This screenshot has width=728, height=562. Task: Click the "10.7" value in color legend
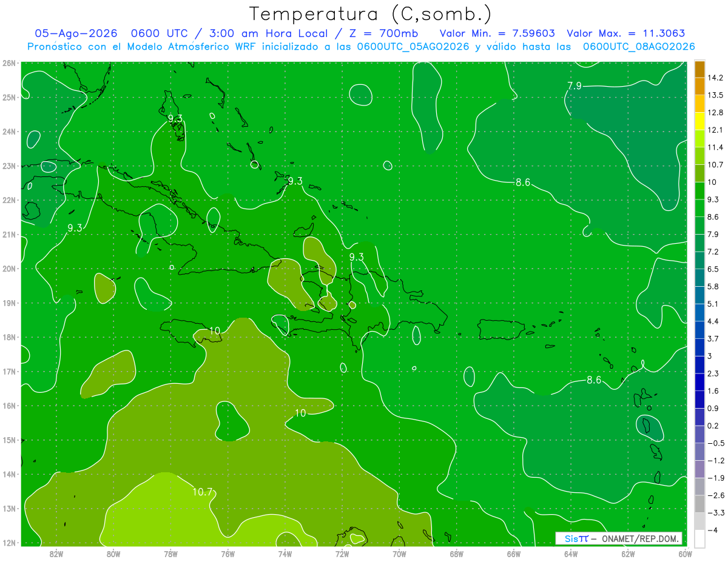pos(715,165)
